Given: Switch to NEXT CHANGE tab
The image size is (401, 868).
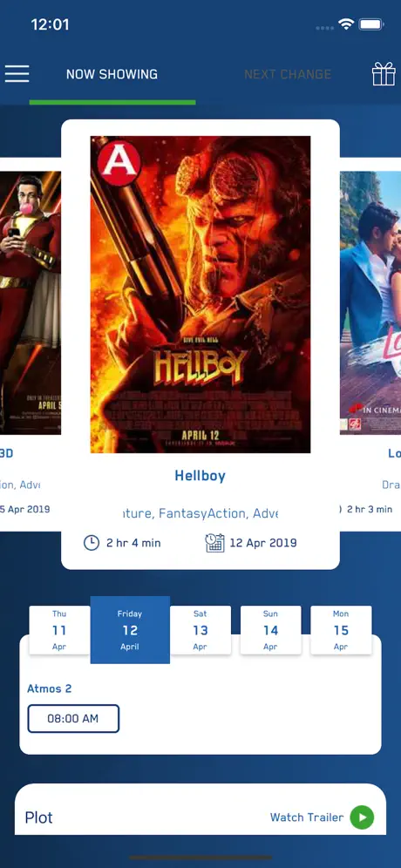Looking at the screenshot, I should pyautogui.click(x=288, y=74).
